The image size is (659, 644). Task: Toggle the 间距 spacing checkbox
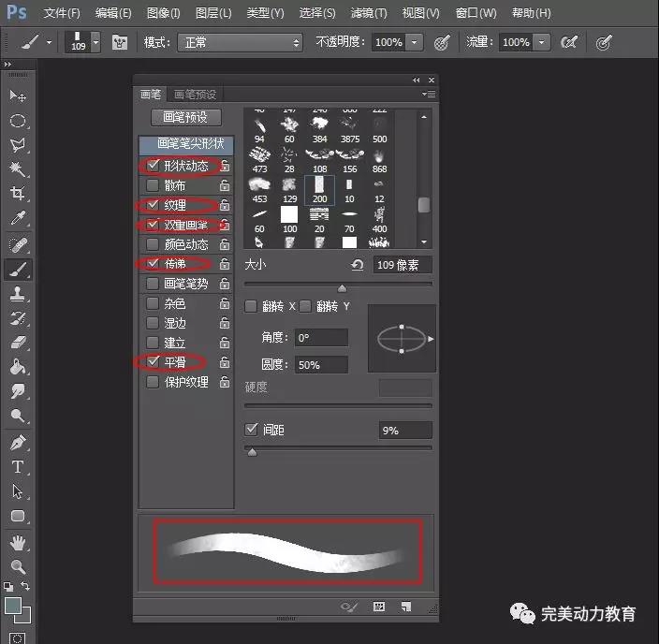tap(251, 430)
